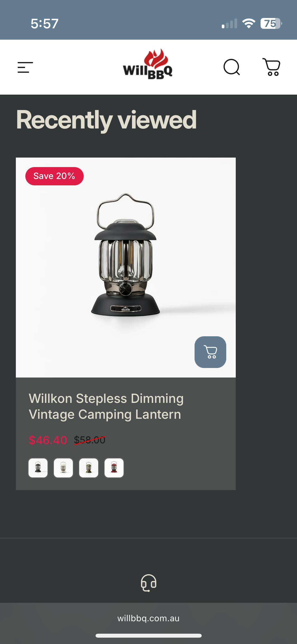
Task: Tap the willbbq.com.au address bar
Action: [x=148, y=618]
